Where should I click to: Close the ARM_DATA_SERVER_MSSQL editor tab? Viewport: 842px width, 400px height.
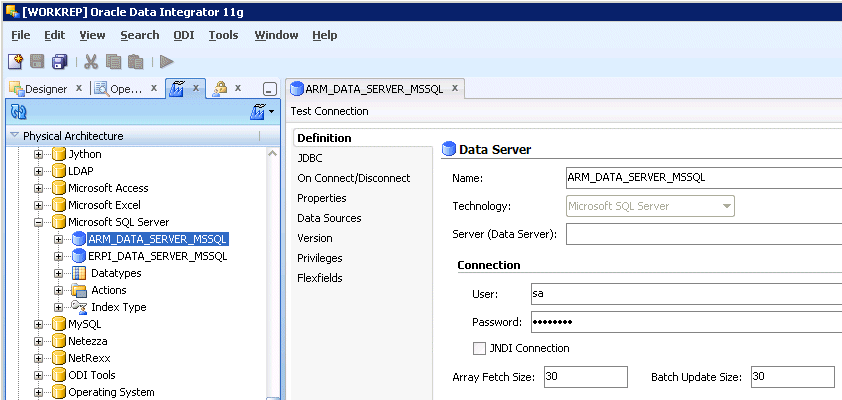point(454,88)
